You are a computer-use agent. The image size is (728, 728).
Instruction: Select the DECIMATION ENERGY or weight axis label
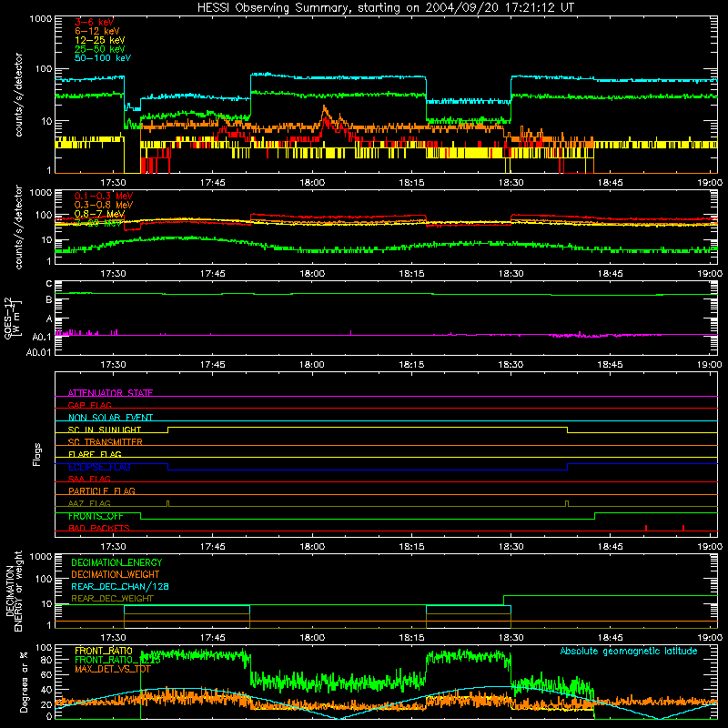[x=14, y=591]
